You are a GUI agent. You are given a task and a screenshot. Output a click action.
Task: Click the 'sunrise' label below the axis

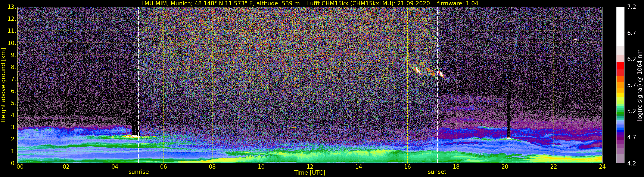click(x=139, y=172)
